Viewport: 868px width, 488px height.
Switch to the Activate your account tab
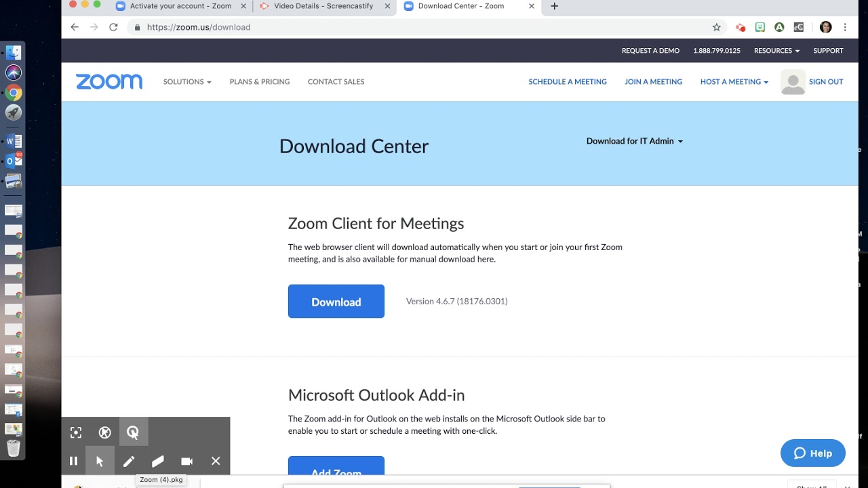coord(180,6)
